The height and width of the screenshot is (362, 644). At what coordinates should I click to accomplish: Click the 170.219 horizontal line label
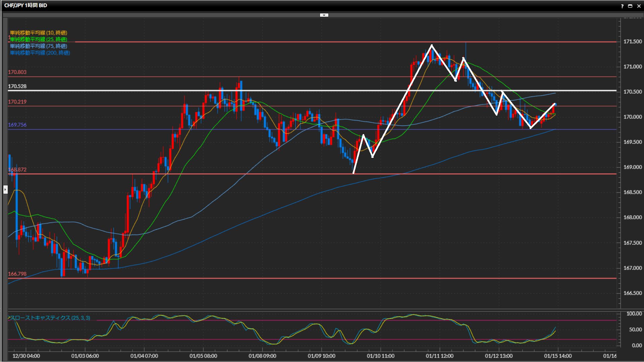click(17, 102)
